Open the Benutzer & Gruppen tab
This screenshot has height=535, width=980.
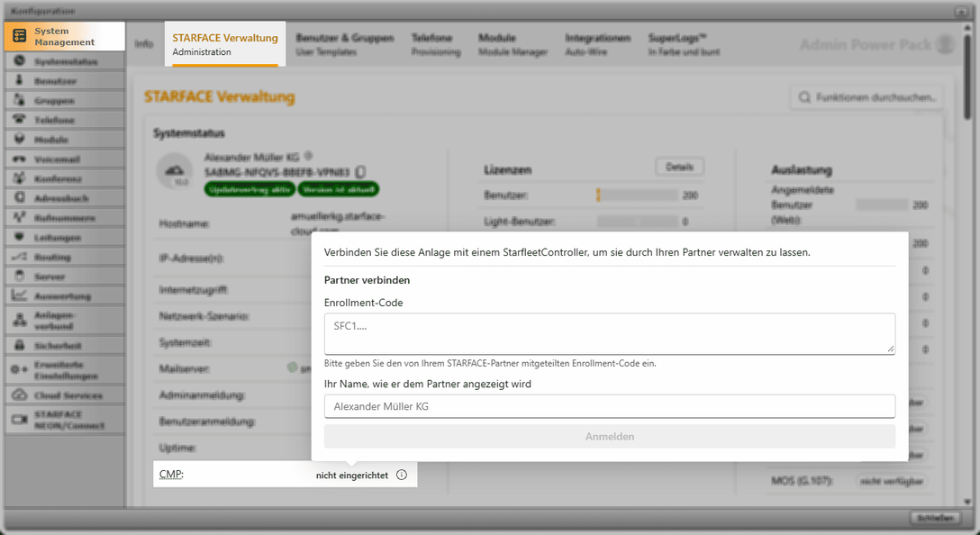[345, 44]
